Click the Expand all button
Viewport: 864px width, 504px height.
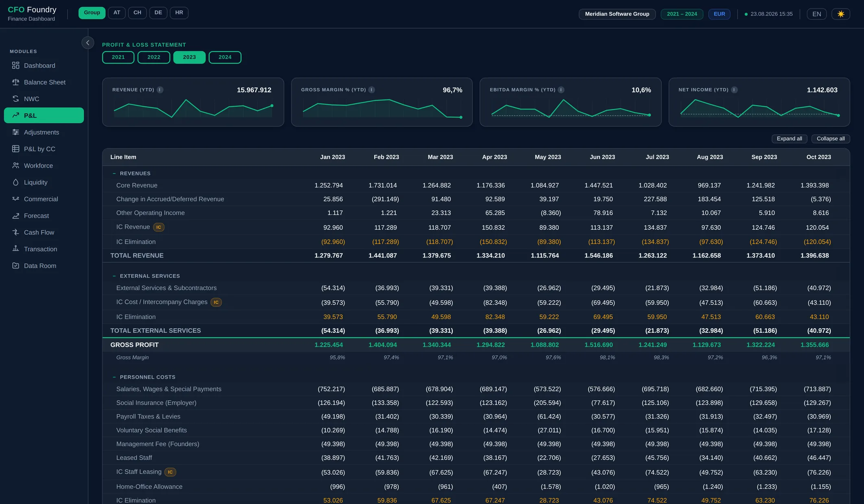[789, 139]
